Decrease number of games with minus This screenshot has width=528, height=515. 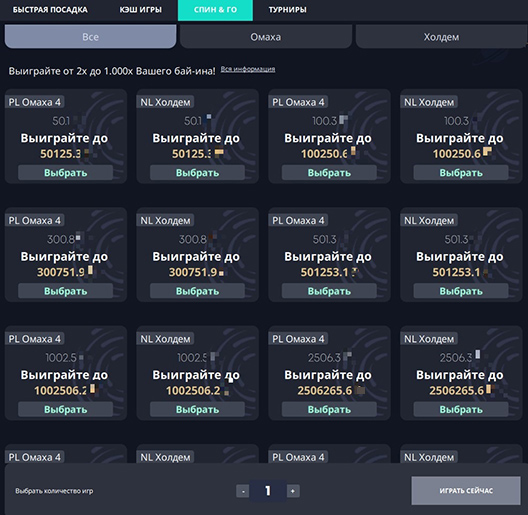click(x=243, y=491)
